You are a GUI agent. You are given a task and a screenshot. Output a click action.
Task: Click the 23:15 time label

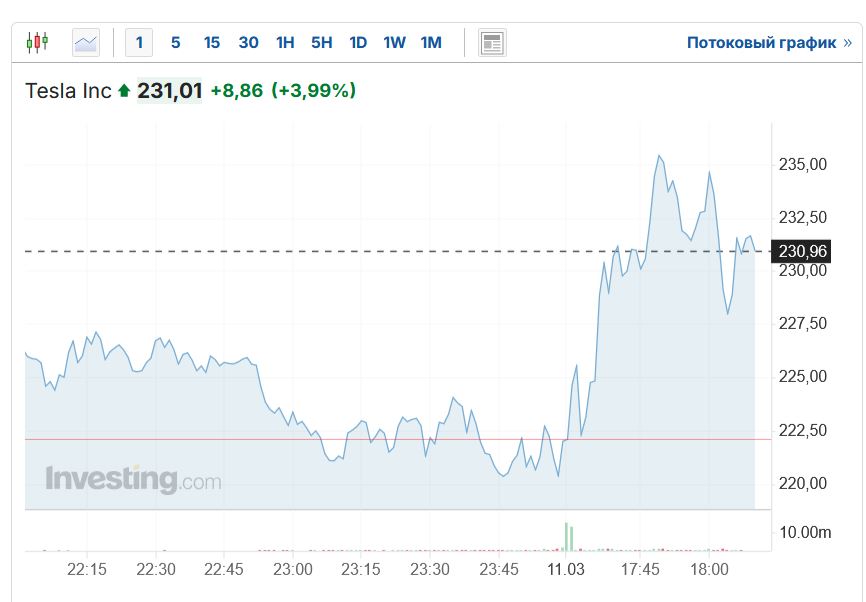pyautogui.click(x=361, y=569)
